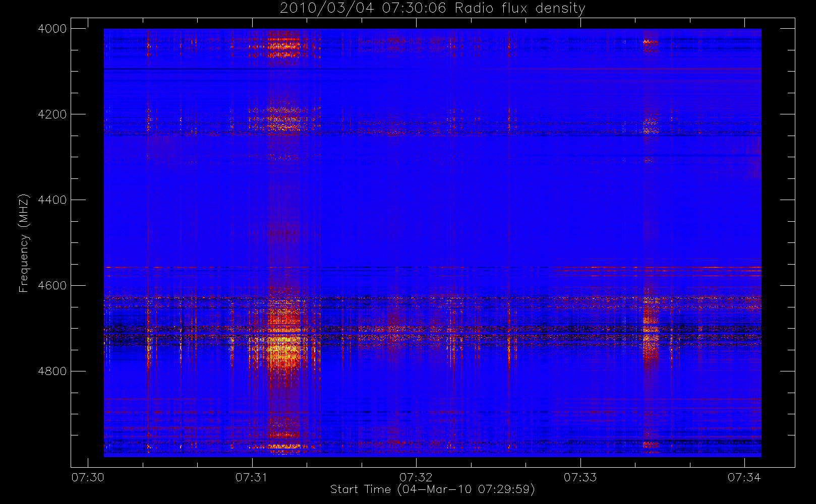Viewport: 816px width, 504px height.
Task: Click the 07:34 time tick label
Action: pos(744,477)
